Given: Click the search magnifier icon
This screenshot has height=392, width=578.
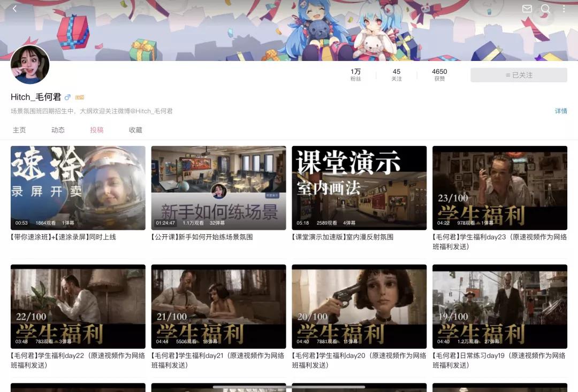Looking at the screenshot, I should [545, 9].
